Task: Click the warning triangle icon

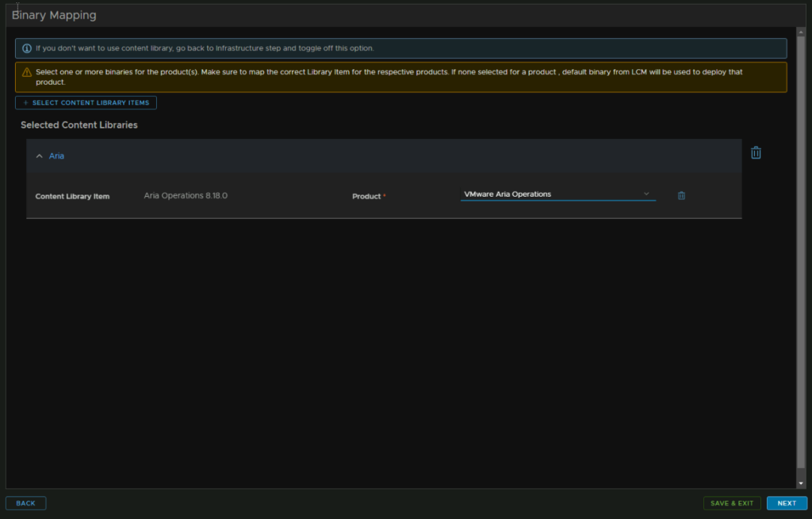Action: point(26,72)
